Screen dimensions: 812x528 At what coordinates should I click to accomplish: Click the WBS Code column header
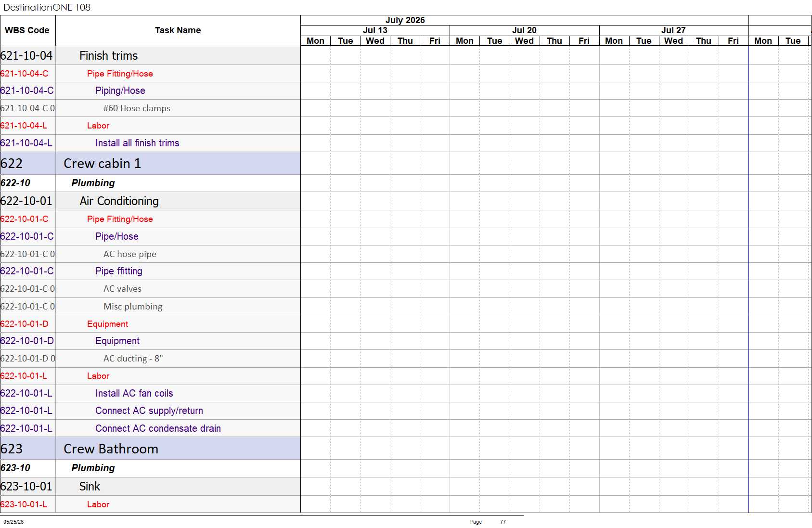(27, 30)
